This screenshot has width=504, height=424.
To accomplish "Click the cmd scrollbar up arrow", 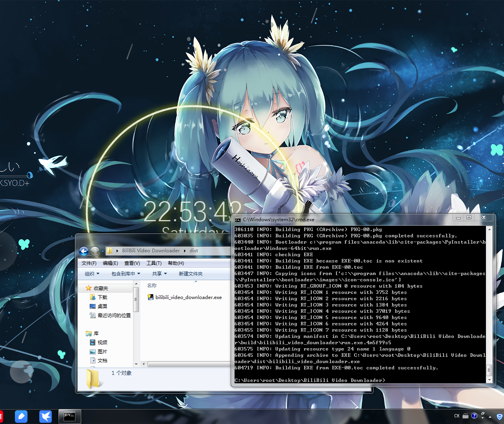I will tap(489, 229).
